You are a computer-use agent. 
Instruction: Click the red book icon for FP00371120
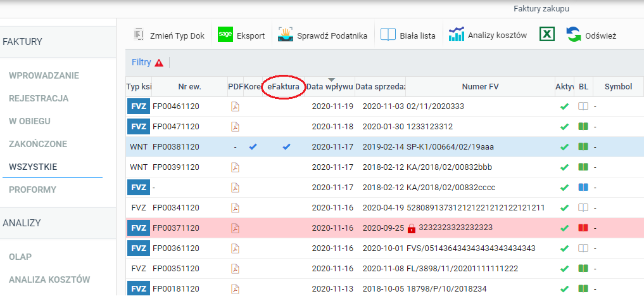coord(583,228)
